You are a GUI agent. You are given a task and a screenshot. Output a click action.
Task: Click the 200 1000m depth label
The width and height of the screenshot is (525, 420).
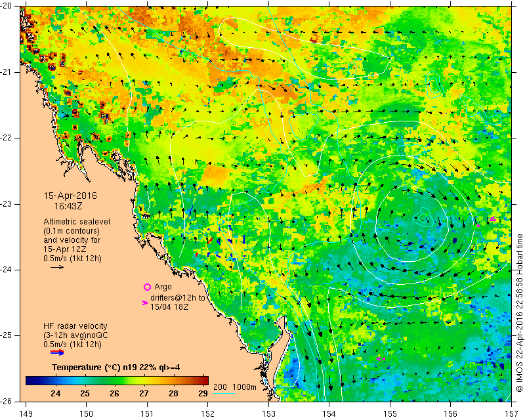click(x=235, y=387)
